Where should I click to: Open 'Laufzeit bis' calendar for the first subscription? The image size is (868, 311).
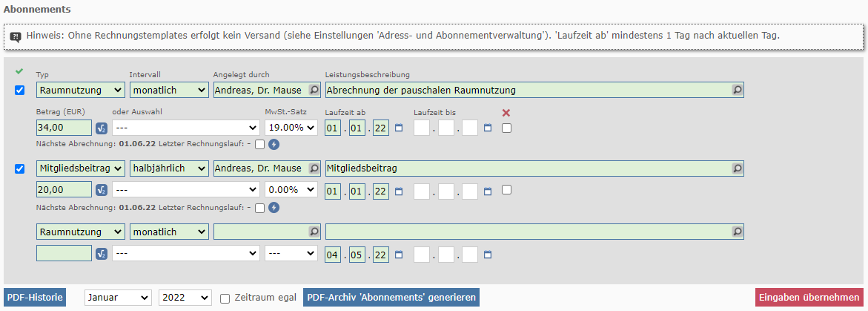(488, 128)
